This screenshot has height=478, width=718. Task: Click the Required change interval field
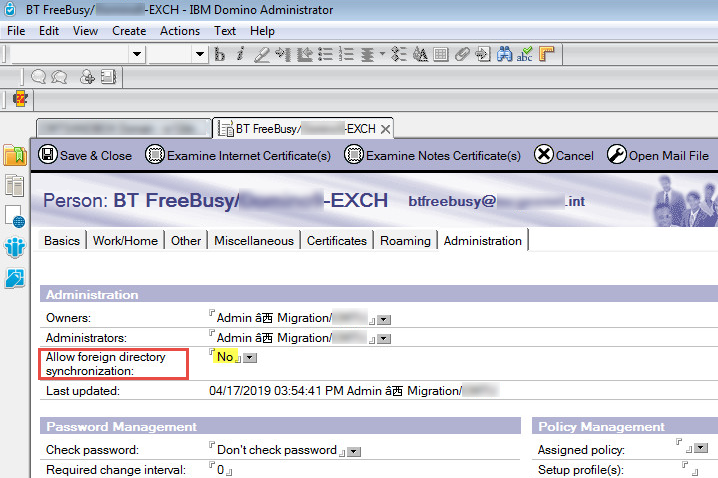(221, 470)
